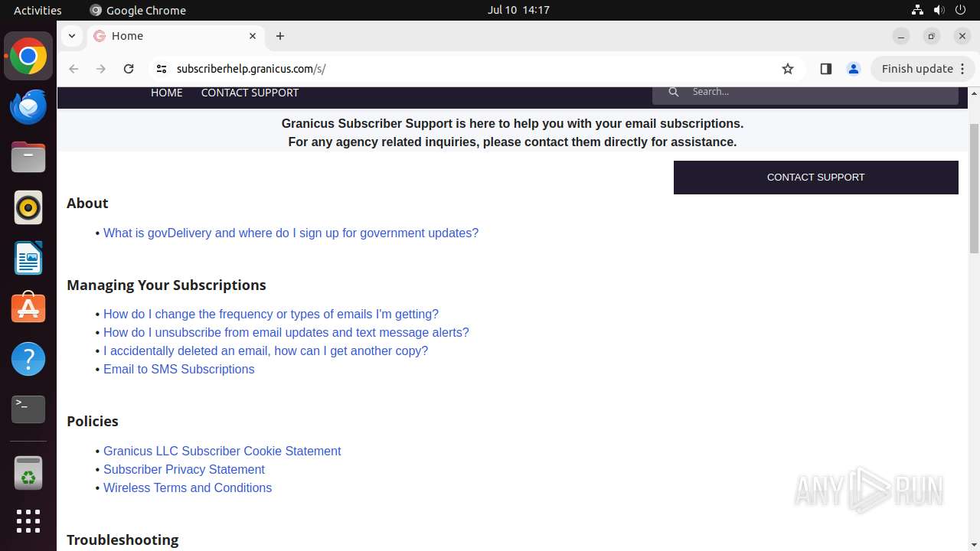Expand the tab search dropdown arrow
Image resolution: width=980 pixels, height=551 pixels.
point(71,36)
